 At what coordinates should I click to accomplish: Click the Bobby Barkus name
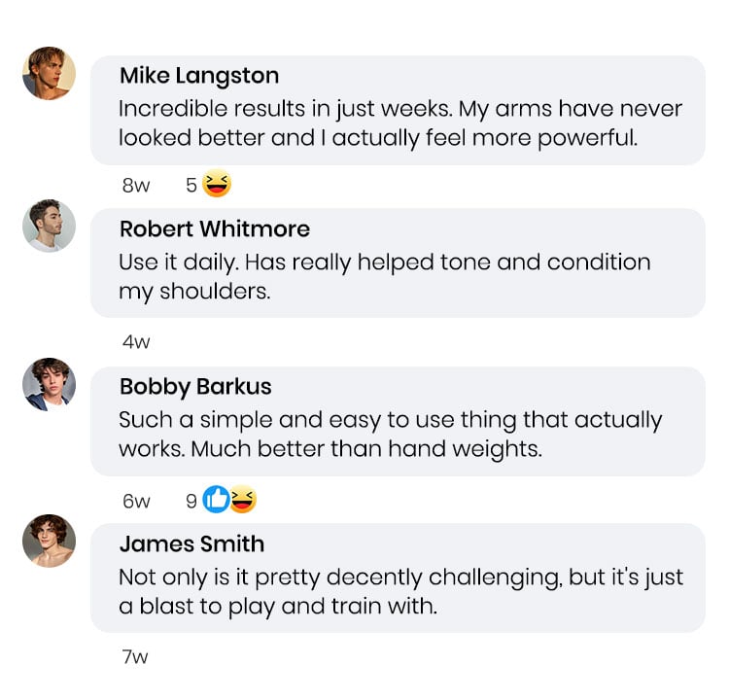coord(194,387)
